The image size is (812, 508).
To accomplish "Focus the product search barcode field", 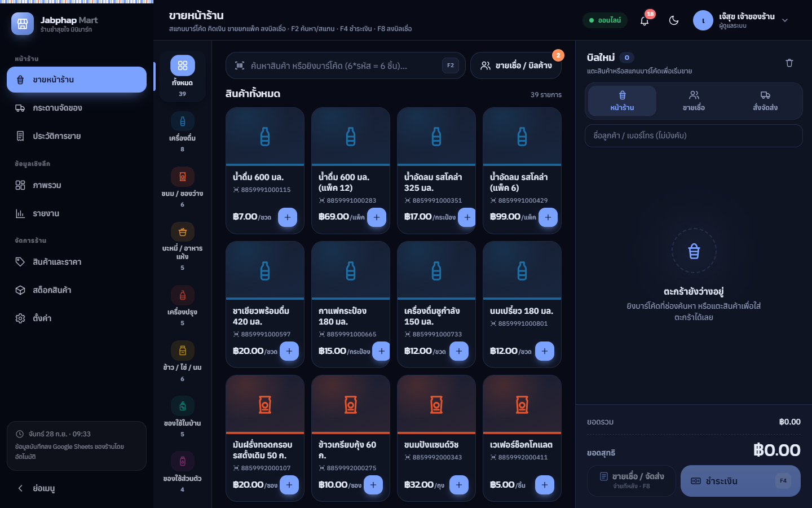I will pos(345,65).
